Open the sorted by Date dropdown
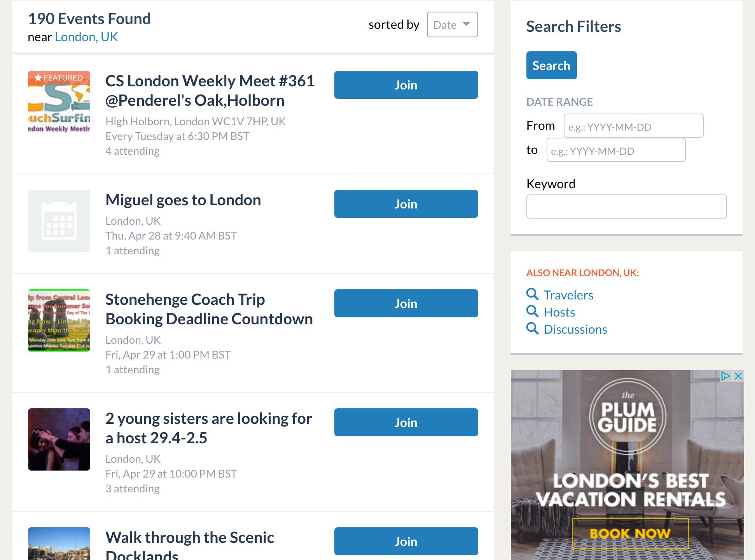The height and width of the screenshot is (560, 755). (x=452, y=25)
